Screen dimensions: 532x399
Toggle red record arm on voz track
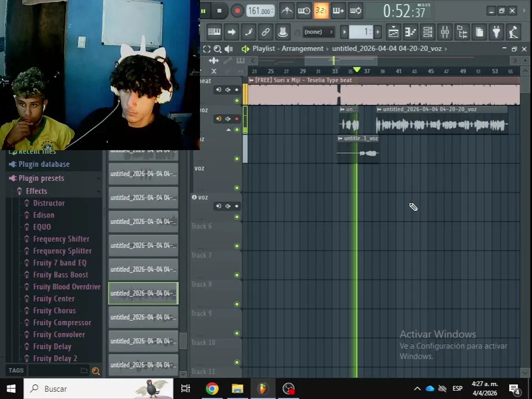point(237,119)
